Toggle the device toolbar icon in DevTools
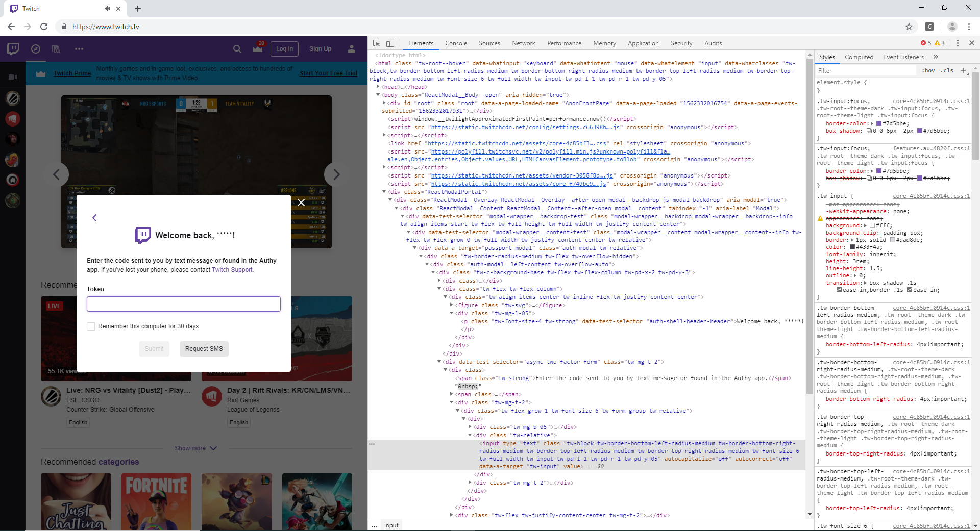Image resolution: width=980 pixels, height=531 pixels. pos(390,43)
